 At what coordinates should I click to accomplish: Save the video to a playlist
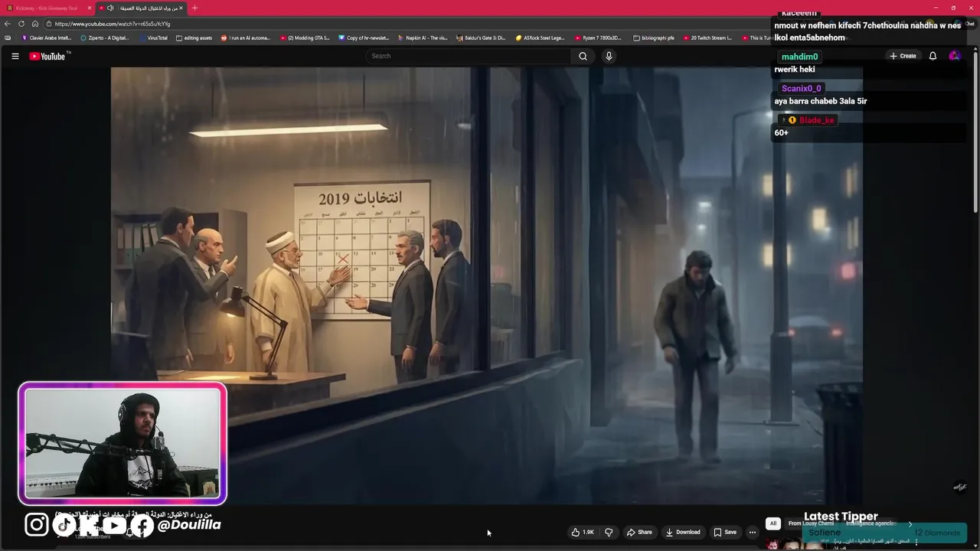pos(725,532)
